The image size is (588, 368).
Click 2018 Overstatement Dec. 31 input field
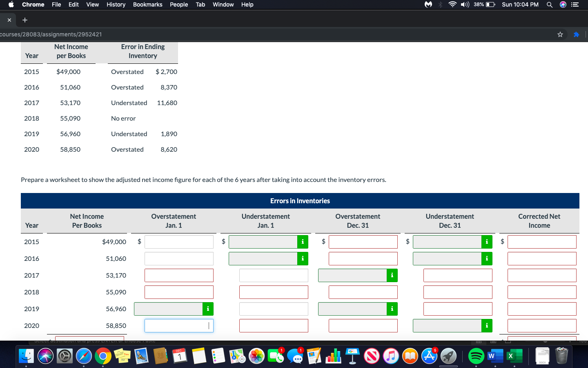point(363,292)
